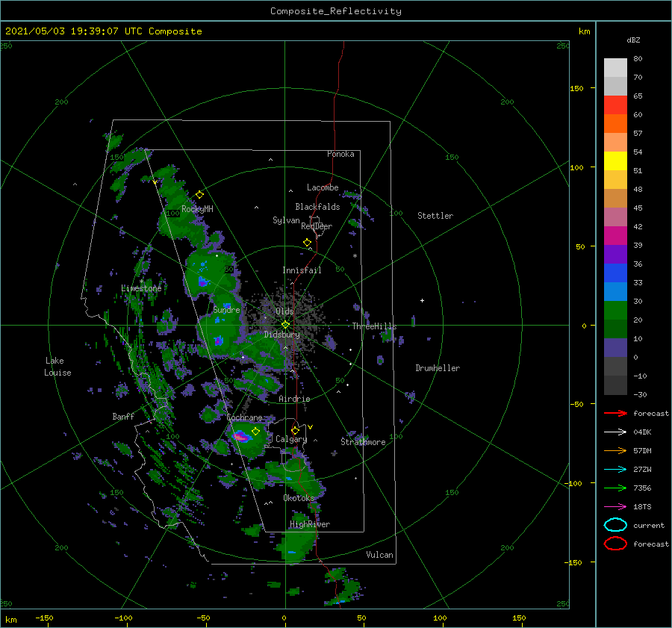Click the Drumheller label

pos(438,368)
